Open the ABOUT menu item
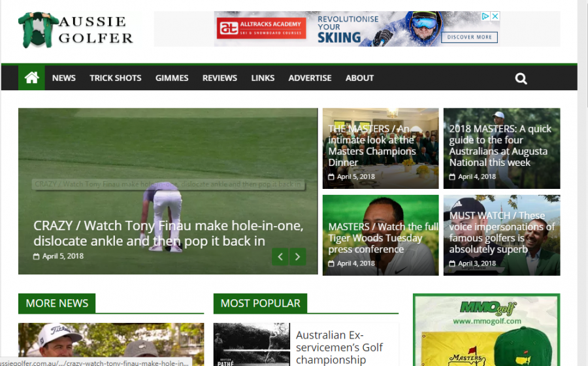 [359, 78]
